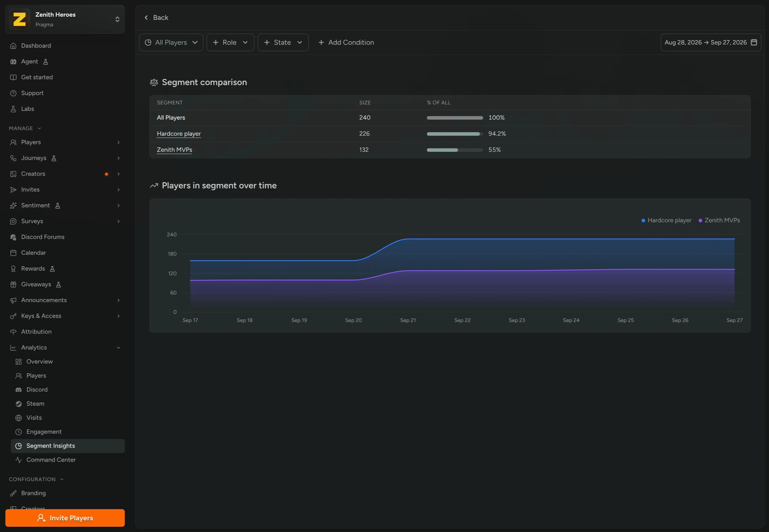Expand the Creators submenu arrow
The image size is (769, 532).
click(x=118, y=174)
